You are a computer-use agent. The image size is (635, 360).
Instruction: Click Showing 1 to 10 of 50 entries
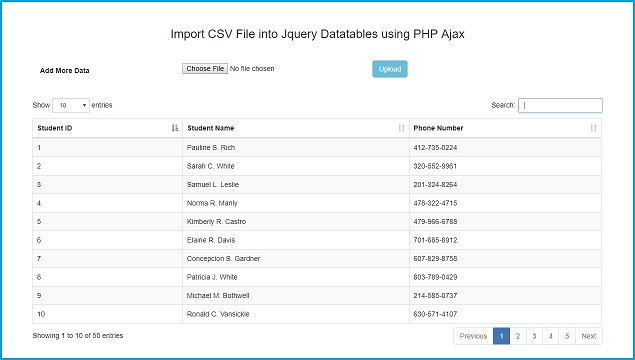78,336
